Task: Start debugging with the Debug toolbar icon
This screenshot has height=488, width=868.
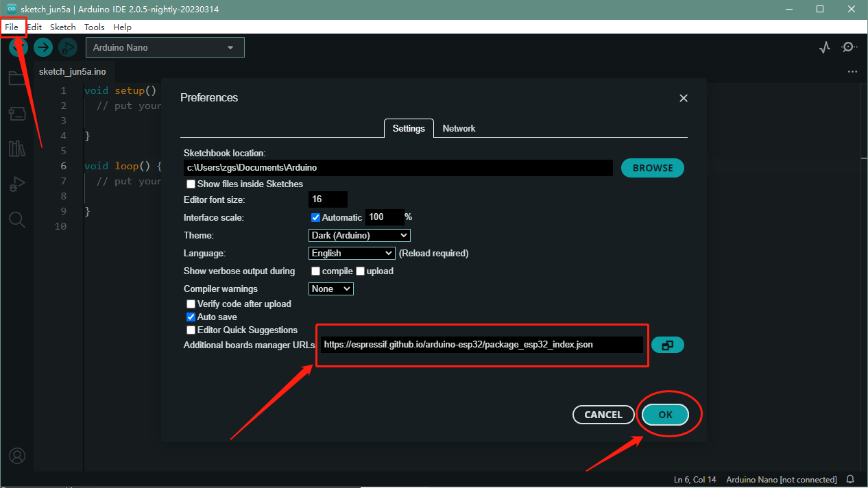Action: 68,47
